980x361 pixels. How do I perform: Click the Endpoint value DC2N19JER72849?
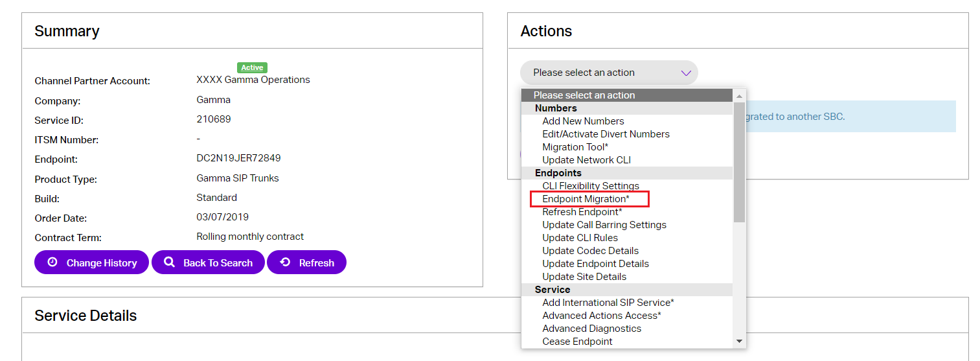click(x=238, y=158)
